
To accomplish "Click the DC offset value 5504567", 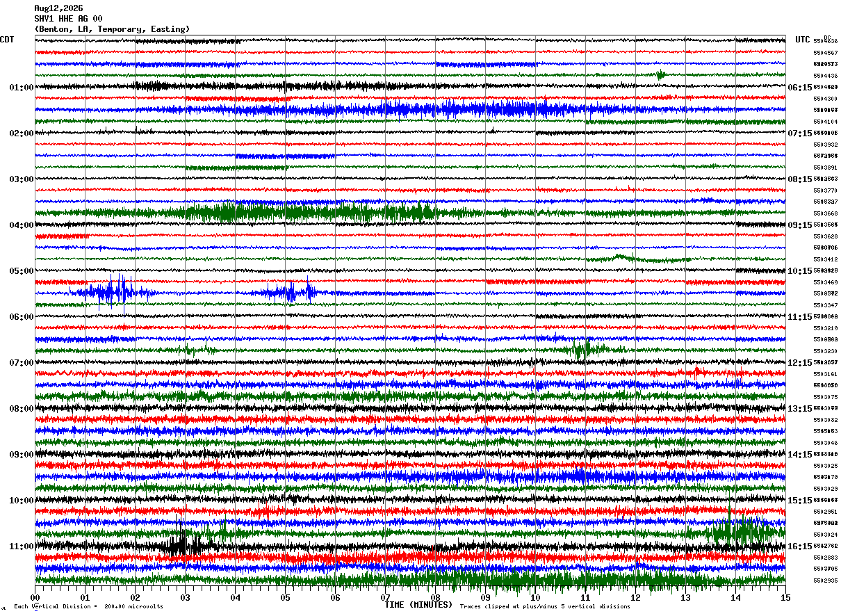I will (825, 53).
